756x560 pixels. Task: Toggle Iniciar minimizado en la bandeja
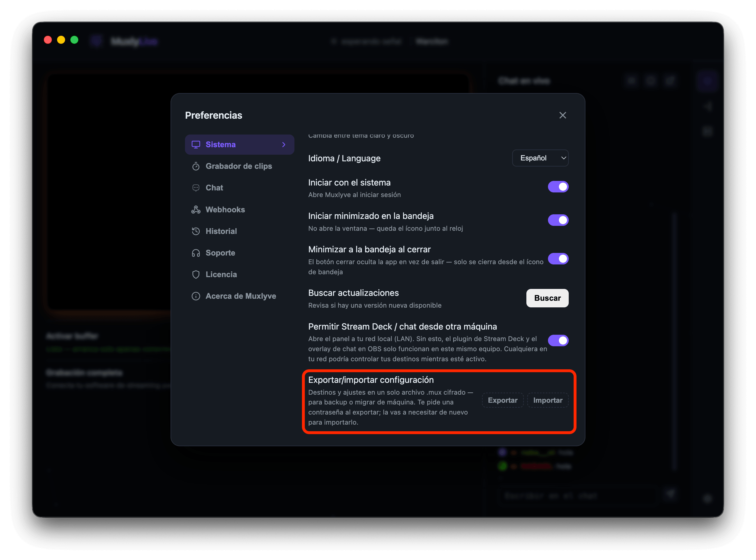click(x=558, y=220)
